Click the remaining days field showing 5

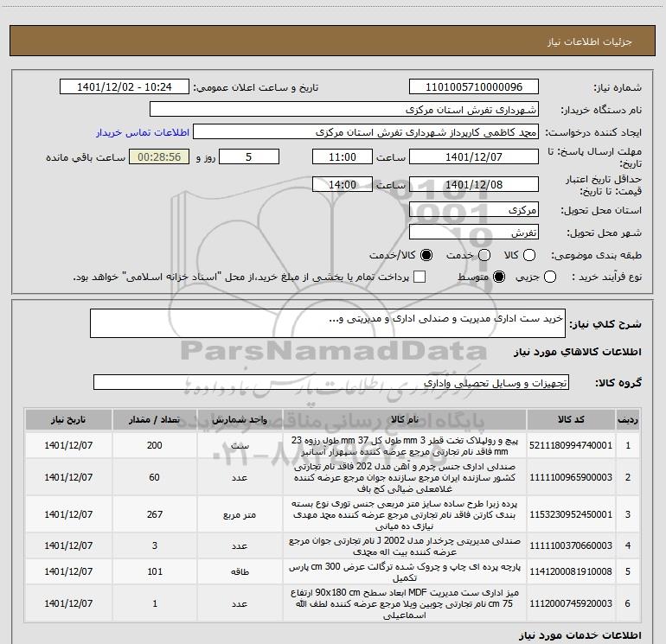pos(249,156)
